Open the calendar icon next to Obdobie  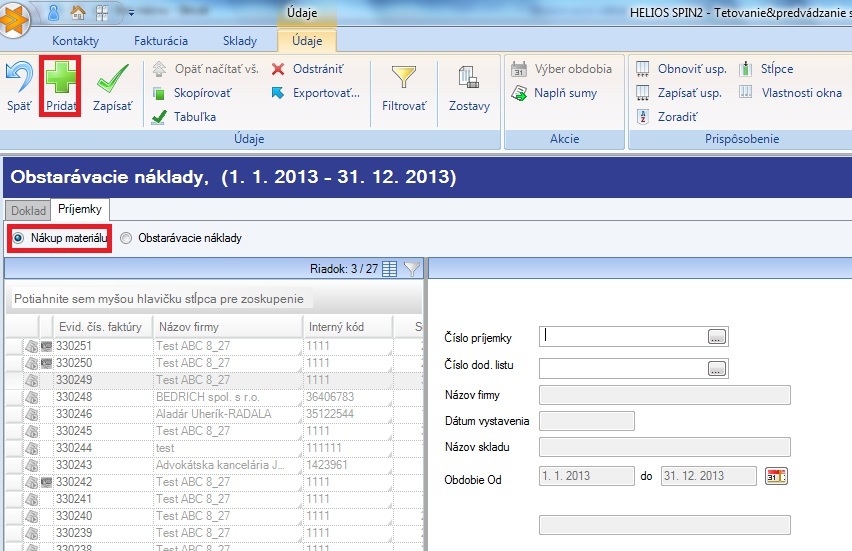point(776,476)
